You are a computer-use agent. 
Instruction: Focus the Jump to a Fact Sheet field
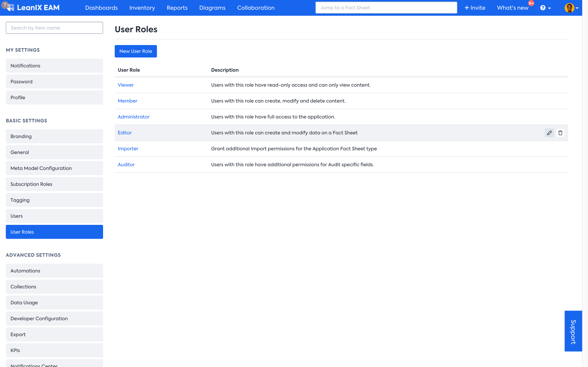tap(386, 8)
